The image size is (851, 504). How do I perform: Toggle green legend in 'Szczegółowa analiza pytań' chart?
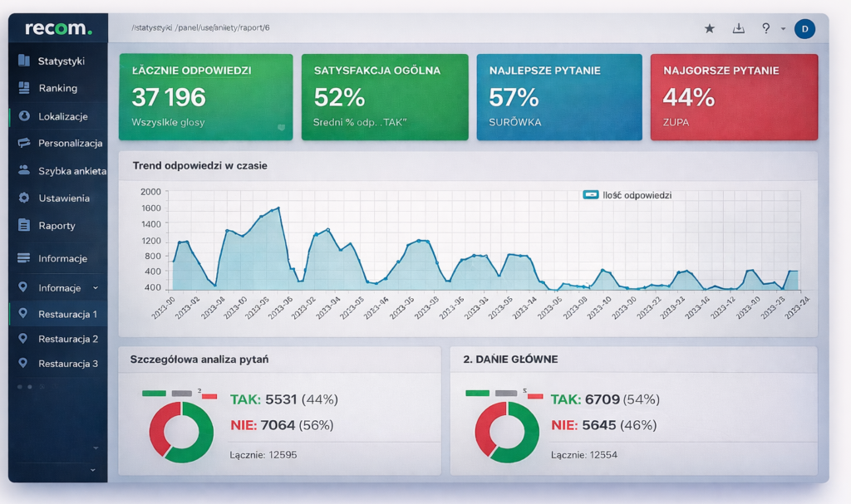(x=154, y=394)
